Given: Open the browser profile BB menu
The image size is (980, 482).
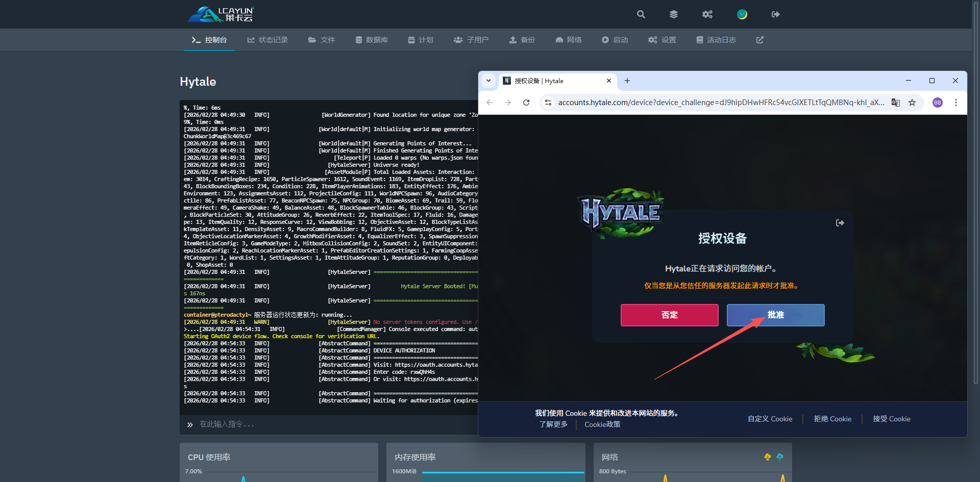Looking at the screenshot, I should click(937, 103).
